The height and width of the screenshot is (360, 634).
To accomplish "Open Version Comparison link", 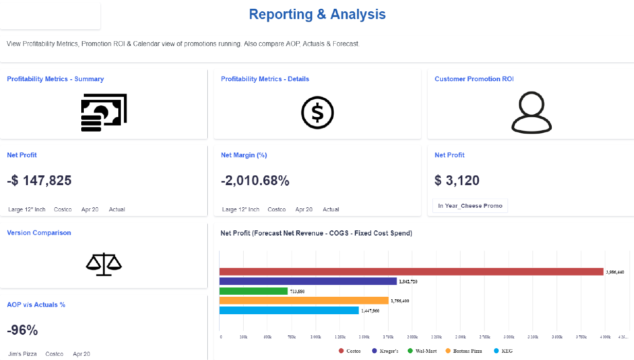I will point(39,233).
